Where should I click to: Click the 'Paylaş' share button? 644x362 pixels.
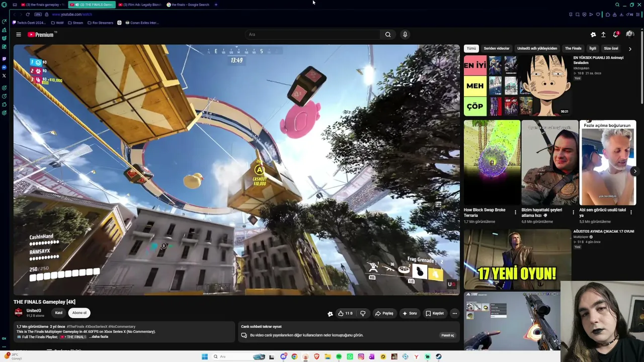click(384, 313)
